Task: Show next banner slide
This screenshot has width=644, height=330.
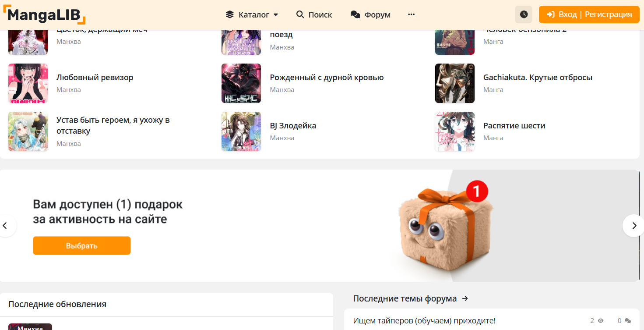Action: click(x=633, y=226)
